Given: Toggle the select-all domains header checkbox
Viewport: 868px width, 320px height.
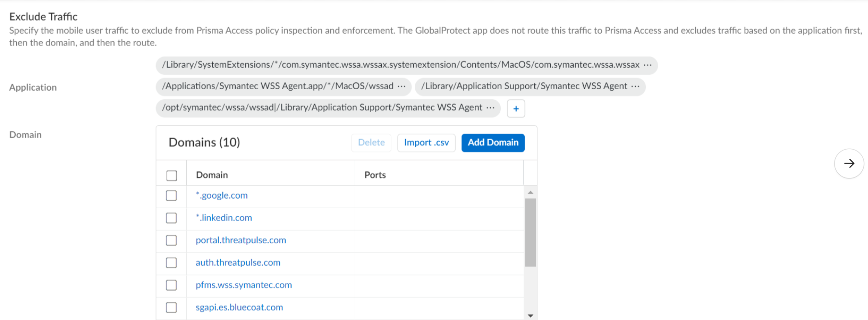Looking at the screenshot, I should [171, 176].
